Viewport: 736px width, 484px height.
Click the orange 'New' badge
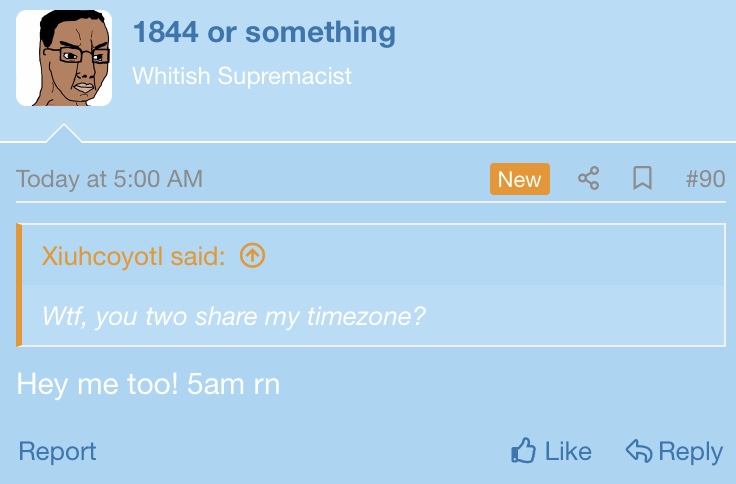520,179
